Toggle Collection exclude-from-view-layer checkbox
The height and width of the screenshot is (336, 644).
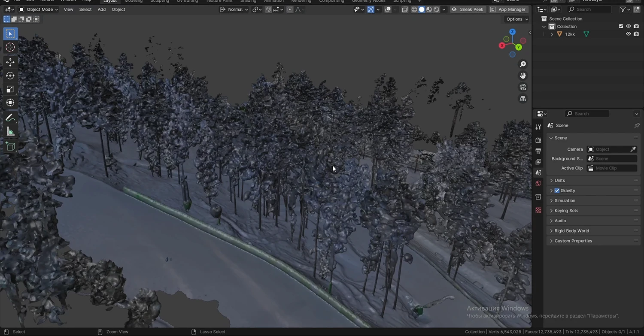[621, 26]
